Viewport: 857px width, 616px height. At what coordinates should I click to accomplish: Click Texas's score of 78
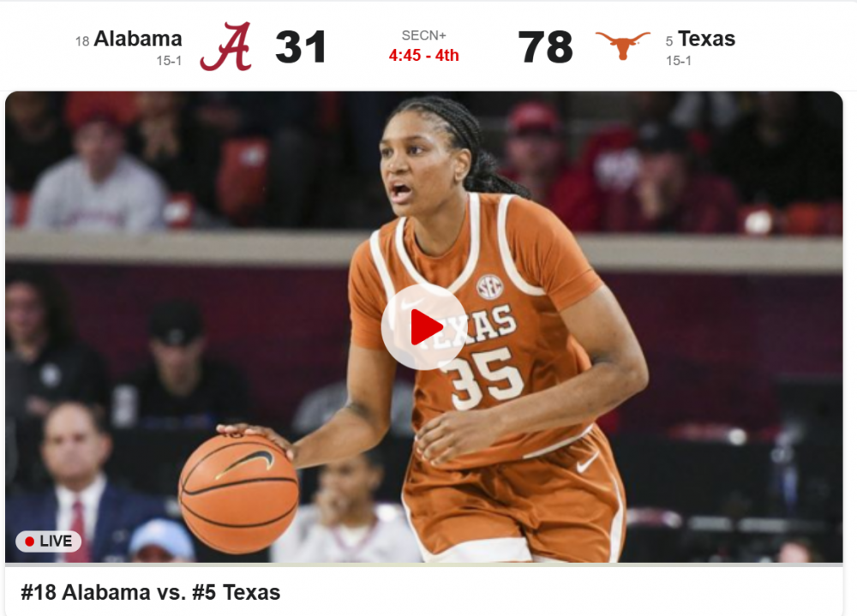point(545,47)
